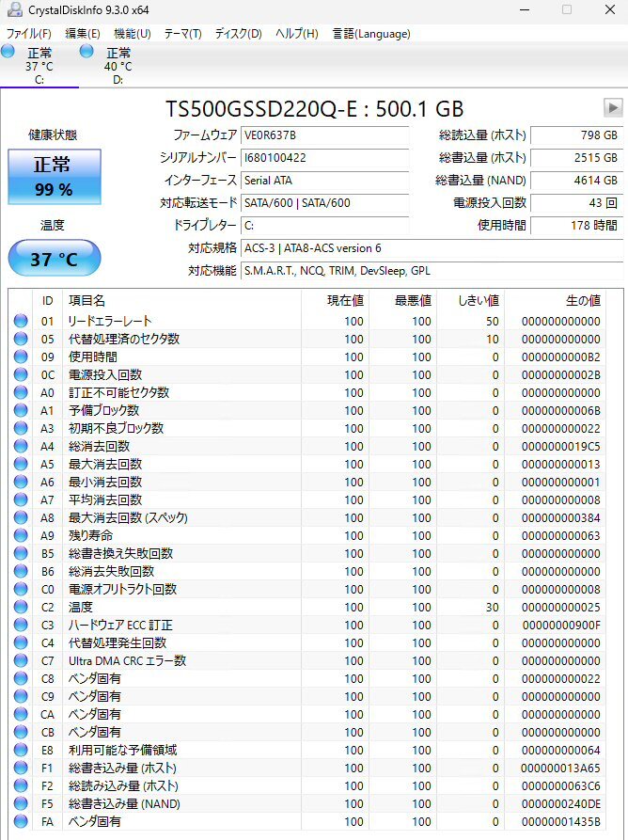Click the power-on hours value 178 時間
The width and height of the screenshot is (628, 840).
(577, 226)
